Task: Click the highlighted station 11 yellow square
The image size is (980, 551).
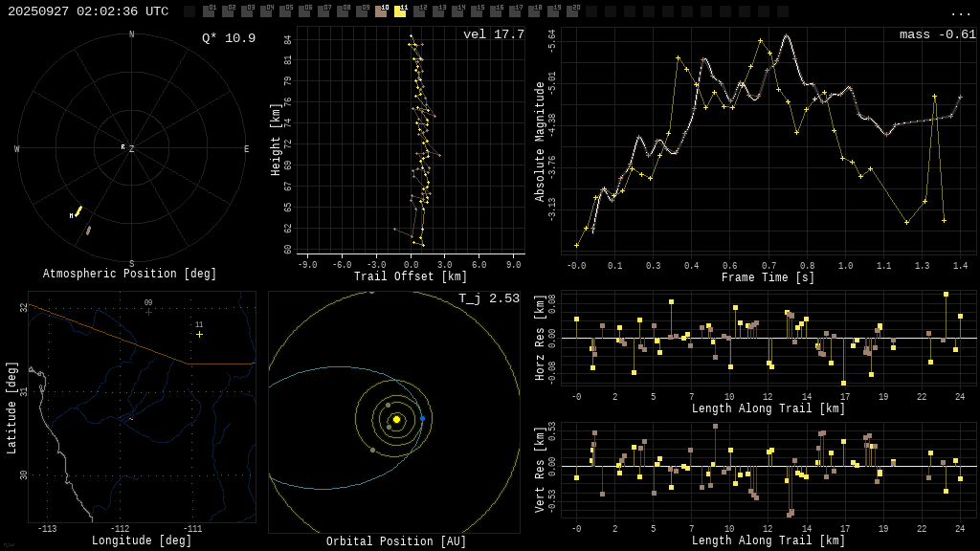Action: pyautogui.click(x=400, y=12)
